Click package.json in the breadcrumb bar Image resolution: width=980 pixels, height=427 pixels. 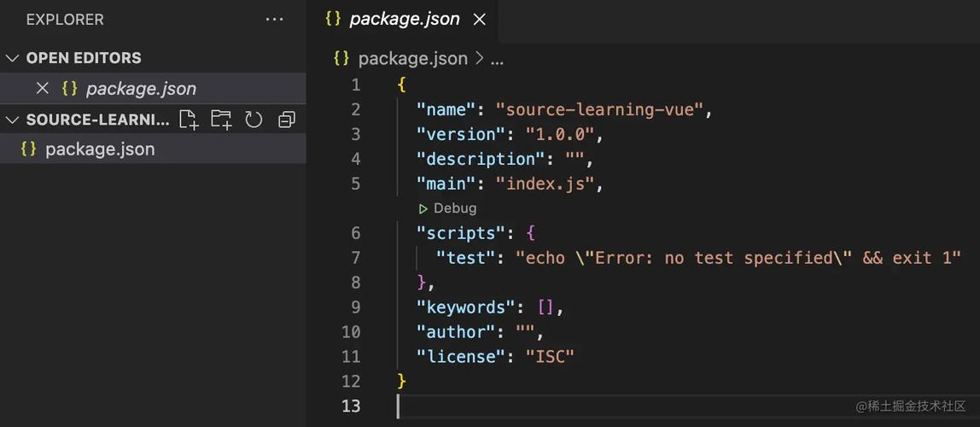tap(412, 58)
